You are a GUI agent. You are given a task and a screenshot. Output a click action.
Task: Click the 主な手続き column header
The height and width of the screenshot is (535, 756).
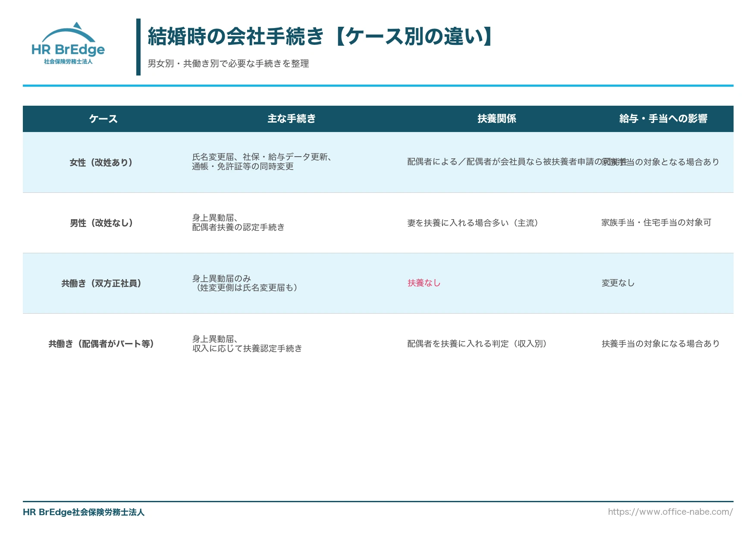click(x=292, y=119)
